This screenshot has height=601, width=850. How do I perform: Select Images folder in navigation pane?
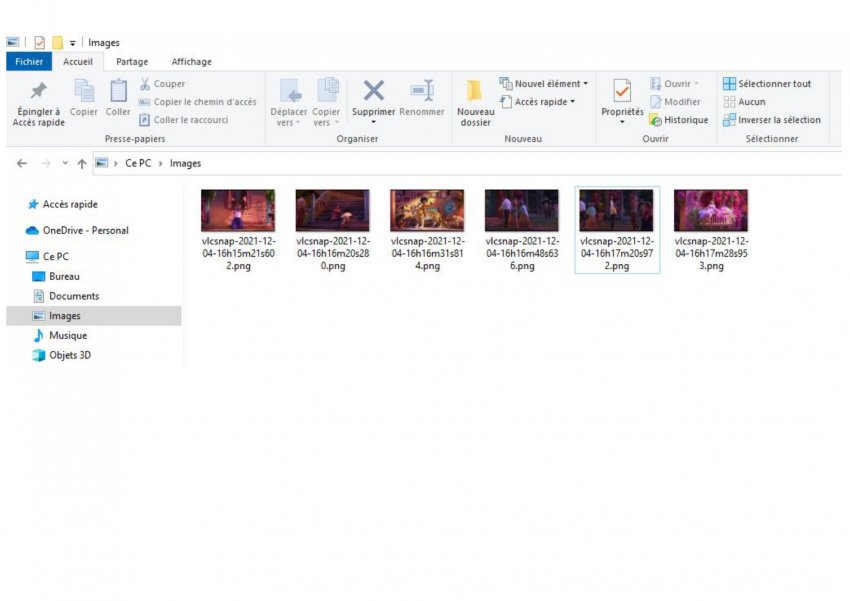(x=94, y=316)
